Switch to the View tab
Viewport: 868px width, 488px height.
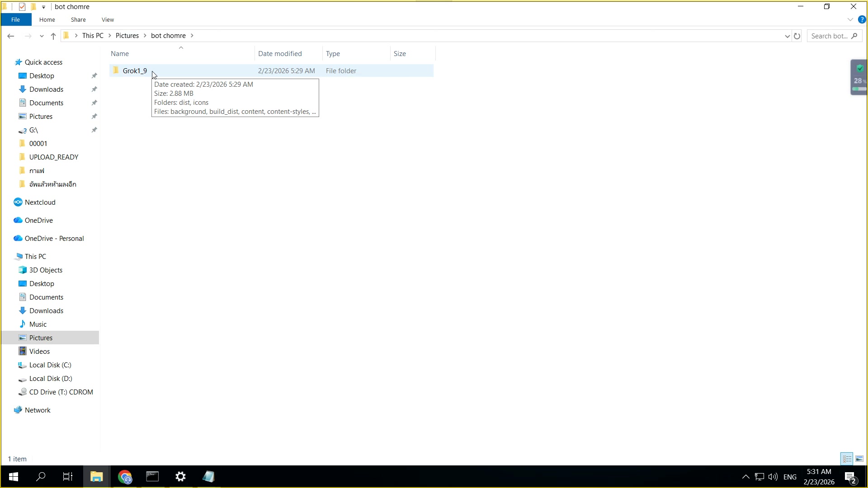click(x=107, y=19)
